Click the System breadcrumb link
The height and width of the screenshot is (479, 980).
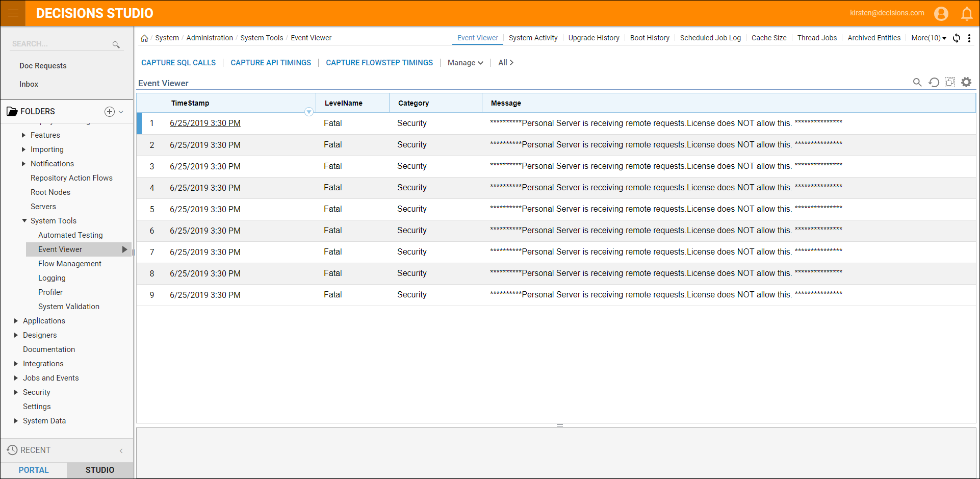tap(167, 38)
